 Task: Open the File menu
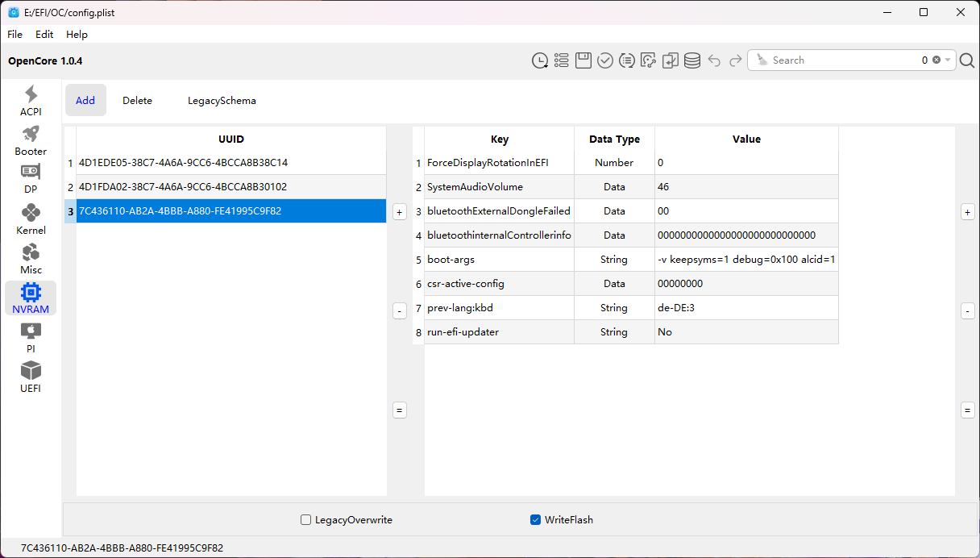[15, 35]
